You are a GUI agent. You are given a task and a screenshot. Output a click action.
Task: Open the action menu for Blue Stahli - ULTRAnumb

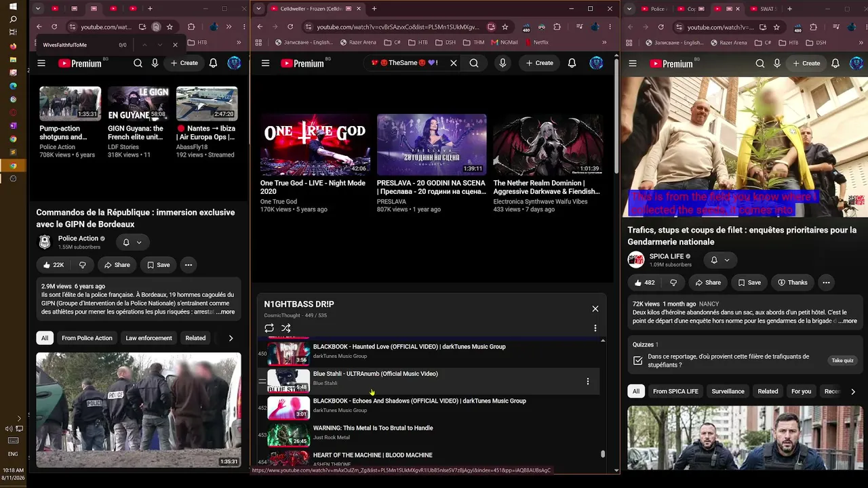coord(588,382)
